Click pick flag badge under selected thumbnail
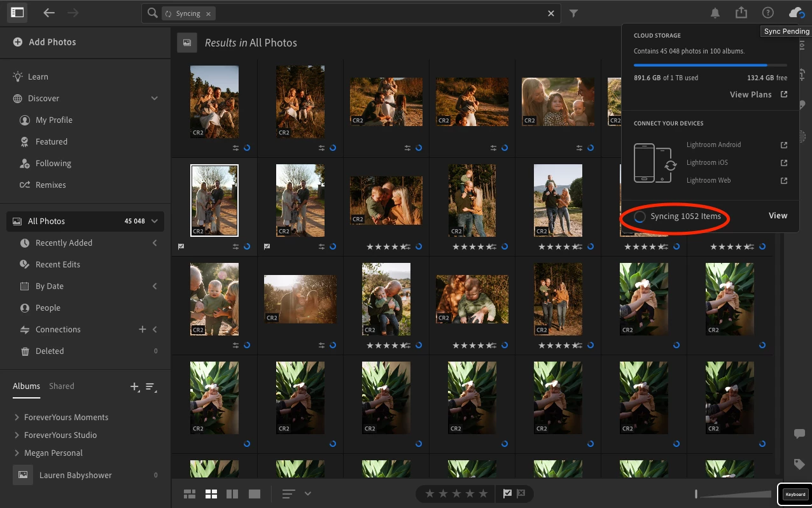This screenshot has height=508, width=812. [181, 246]
